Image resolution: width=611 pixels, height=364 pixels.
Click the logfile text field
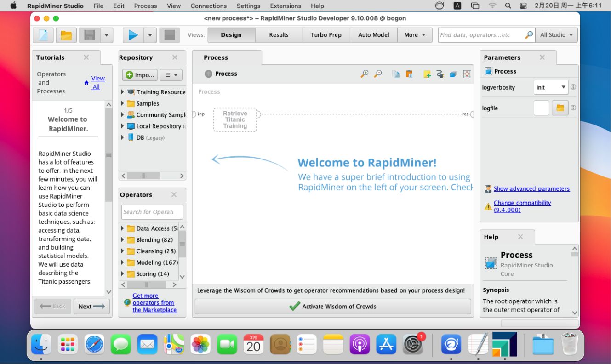[542, 108]
